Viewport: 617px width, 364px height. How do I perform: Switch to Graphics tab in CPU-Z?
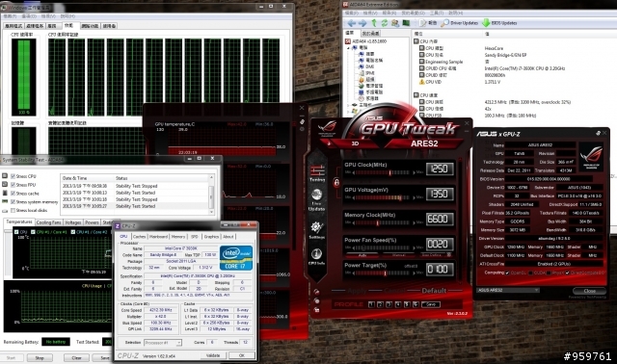tap(211, 236)
